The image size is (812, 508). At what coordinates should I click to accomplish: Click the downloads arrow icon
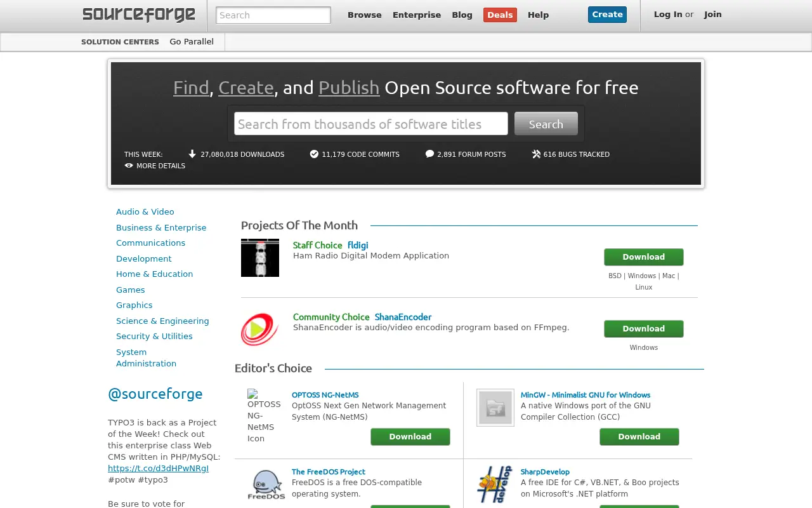coord(192,154)
